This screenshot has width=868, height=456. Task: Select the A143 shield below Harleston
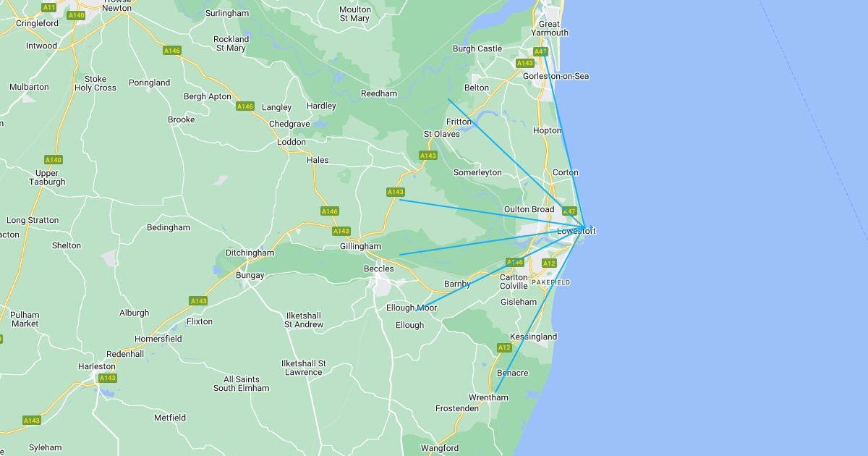tap(107, 378)
